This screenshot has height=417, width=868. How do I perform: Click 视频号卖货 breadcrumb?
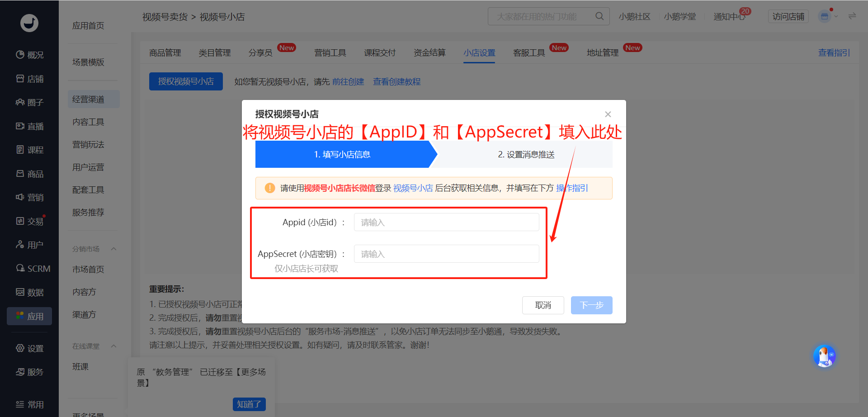tap(165, 17)
